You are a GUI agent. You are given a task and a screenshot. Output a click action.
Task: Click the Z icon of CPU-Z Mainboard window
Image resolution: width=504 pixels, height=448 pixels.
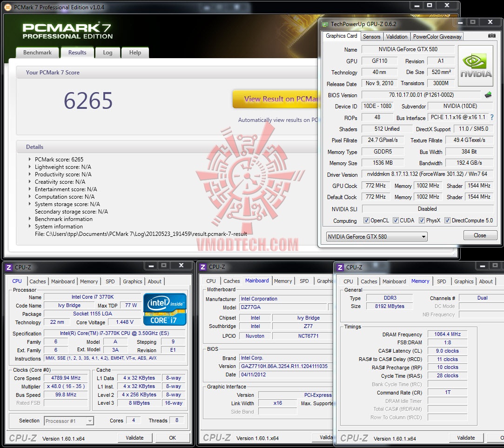tap(203, 267)
